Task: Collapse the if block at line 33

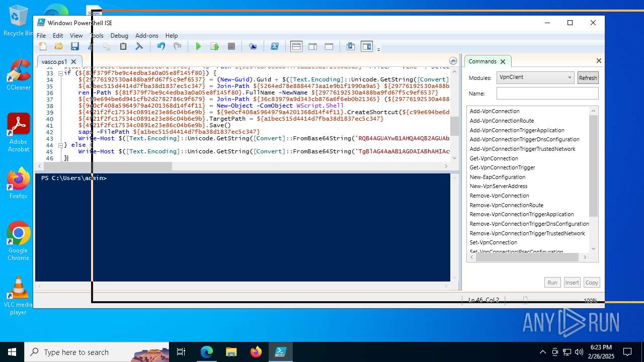Action: 60,73
